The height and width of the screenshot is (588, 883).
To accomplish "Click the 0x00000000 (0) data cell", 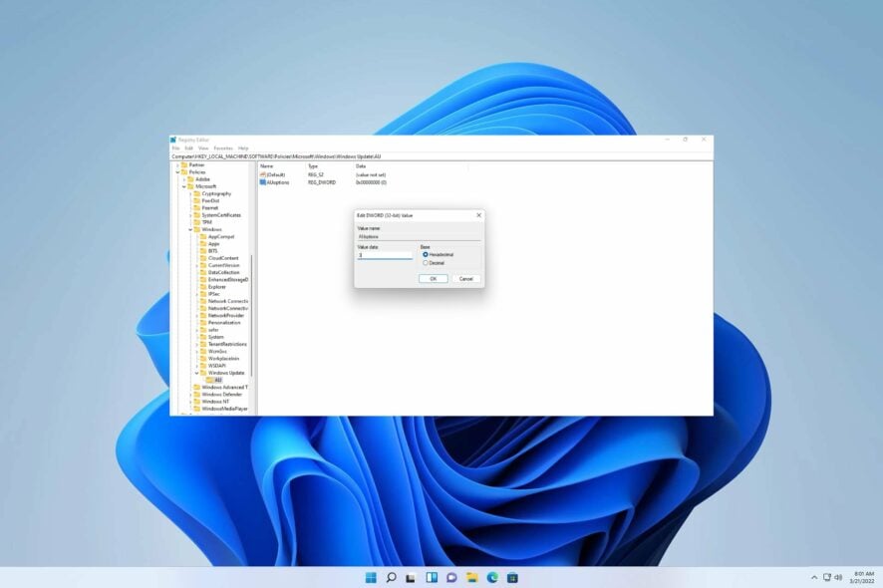I will click(x=371, y=182).
